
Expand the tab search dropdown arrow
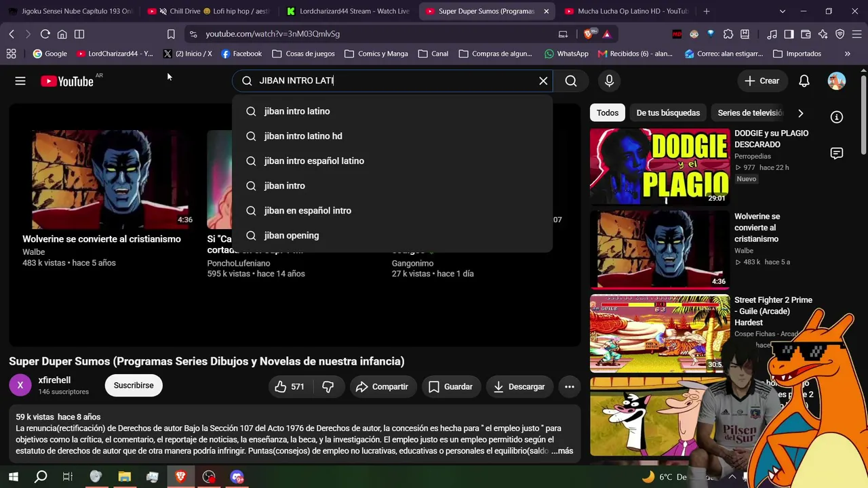783,11
